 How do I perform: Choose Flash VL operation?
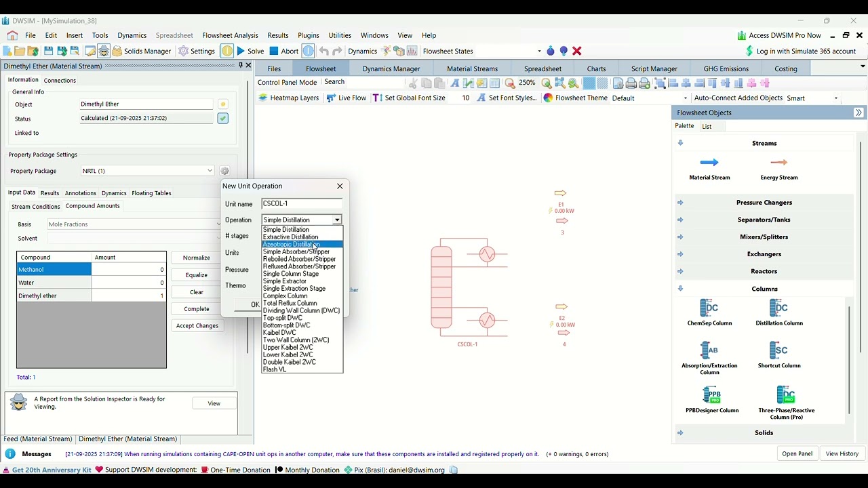tap(302, 369)
